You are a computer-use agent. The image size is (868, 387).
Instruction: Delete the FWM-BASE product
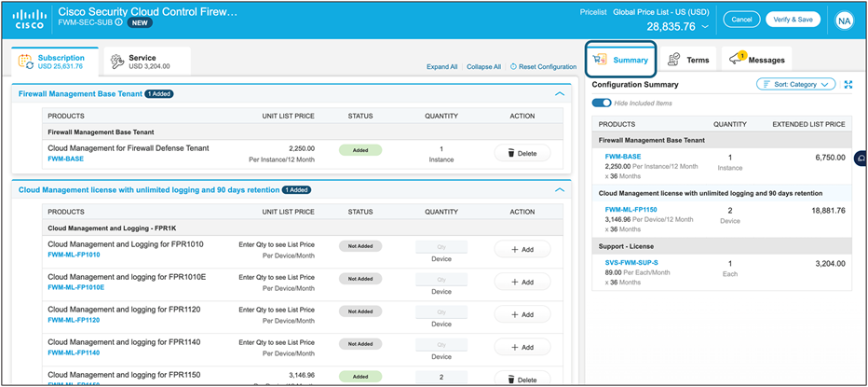[522, 154]
